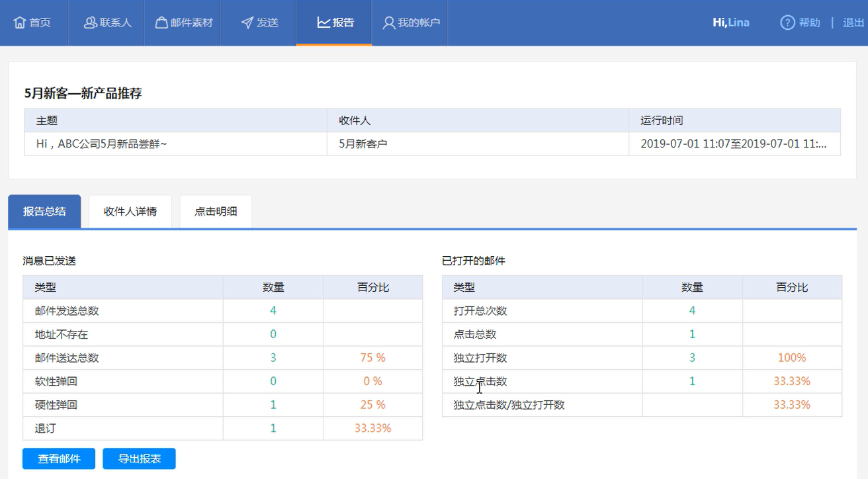Switch to the 收件人详情 tab
This screenshot has width=868, height=479.
point(130,212)
